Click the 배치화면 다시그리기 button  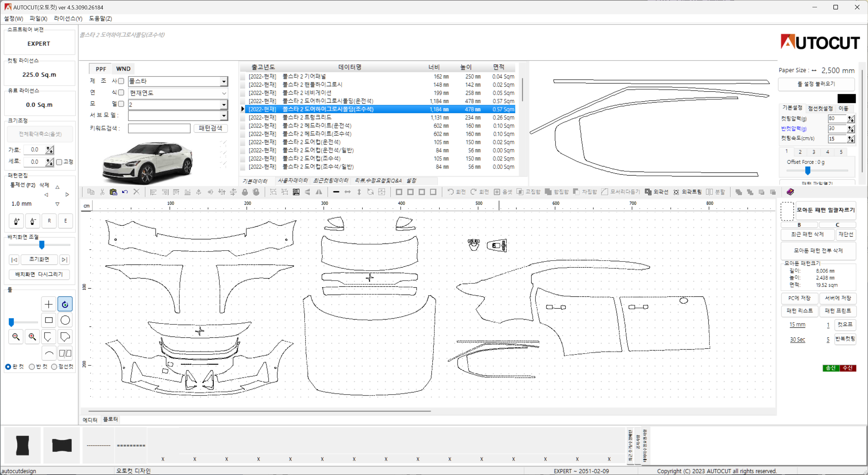point(39,275)
